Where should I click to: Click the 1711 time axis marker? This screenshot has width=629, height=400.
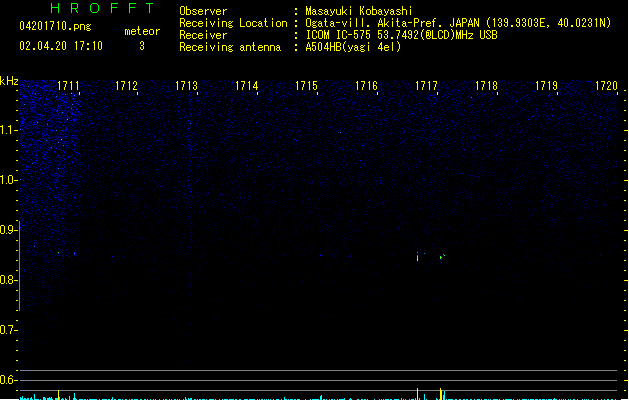pyautogui.click(x=68, y=86)
